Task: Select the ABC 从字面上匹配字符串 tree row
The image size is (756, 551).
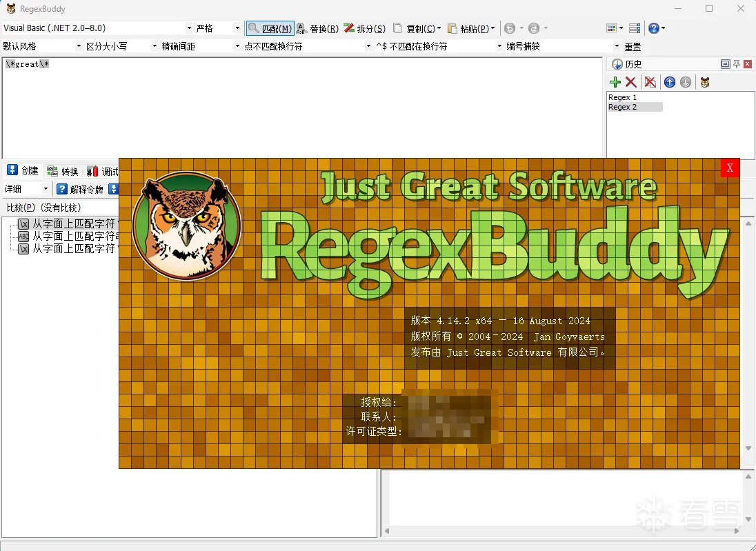Action: 68,237
